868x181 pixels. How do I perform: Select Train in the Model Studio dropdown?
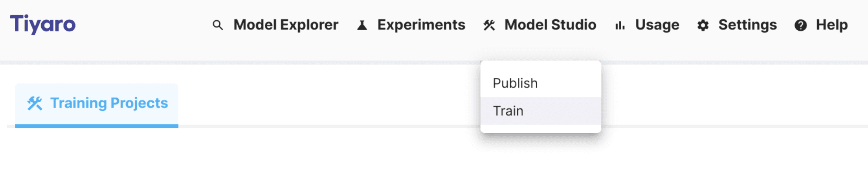point(508,111)
